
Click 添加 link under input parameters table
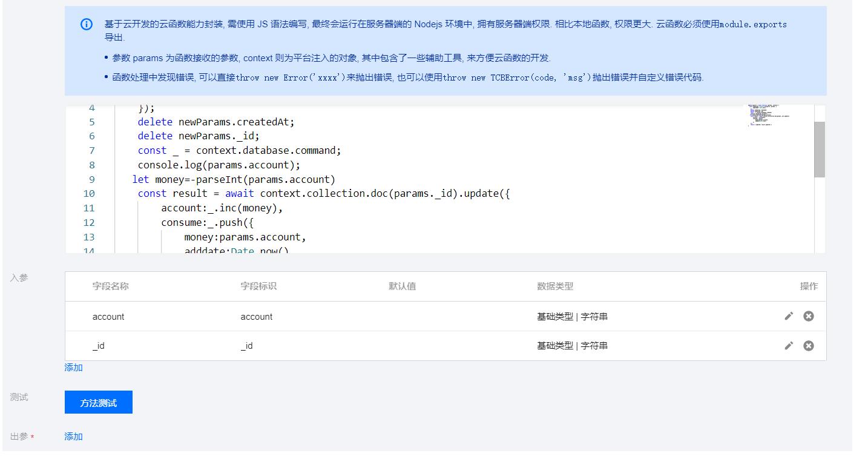74,368
